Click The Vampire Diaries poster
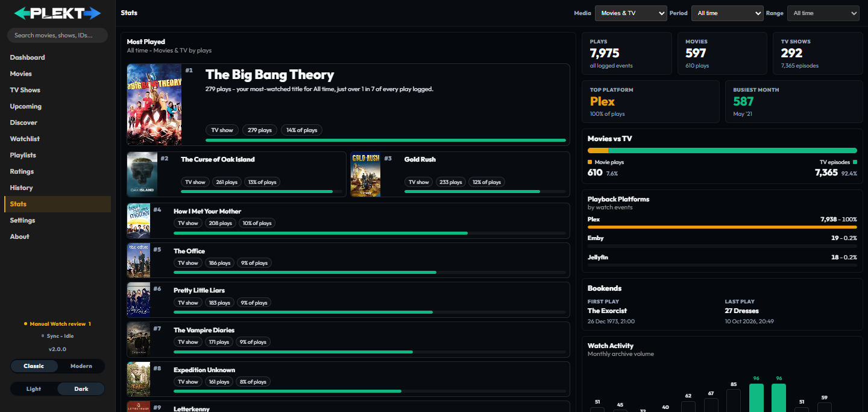This screenshot has width=868, height=412. (139, 340)
